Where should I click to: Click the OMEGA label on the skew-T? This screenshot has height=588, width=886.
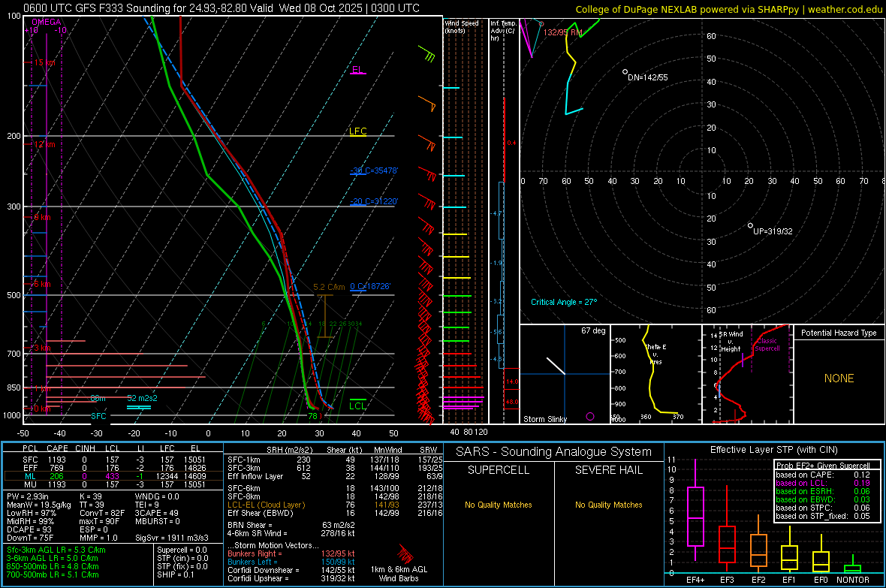tap(47, 22)
